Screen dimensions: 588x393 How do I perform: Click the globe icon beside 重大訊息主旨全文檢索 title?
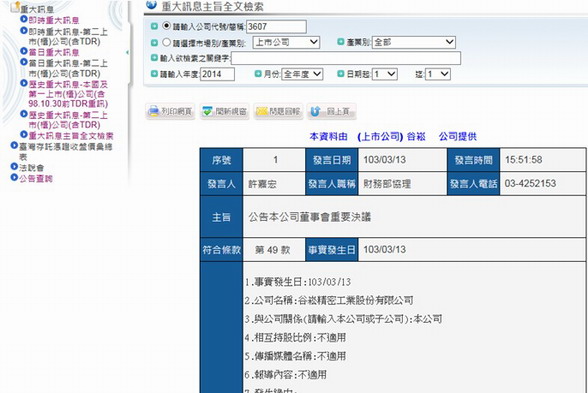click(152, 5)
